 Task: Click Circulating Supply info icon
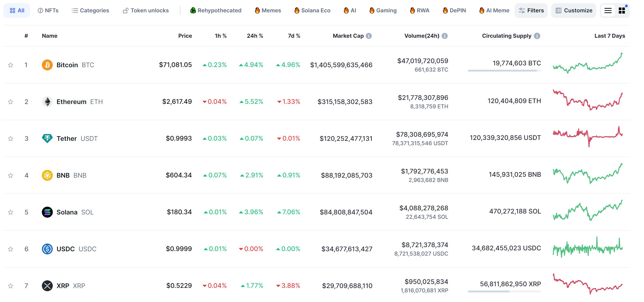pos(537,36)
